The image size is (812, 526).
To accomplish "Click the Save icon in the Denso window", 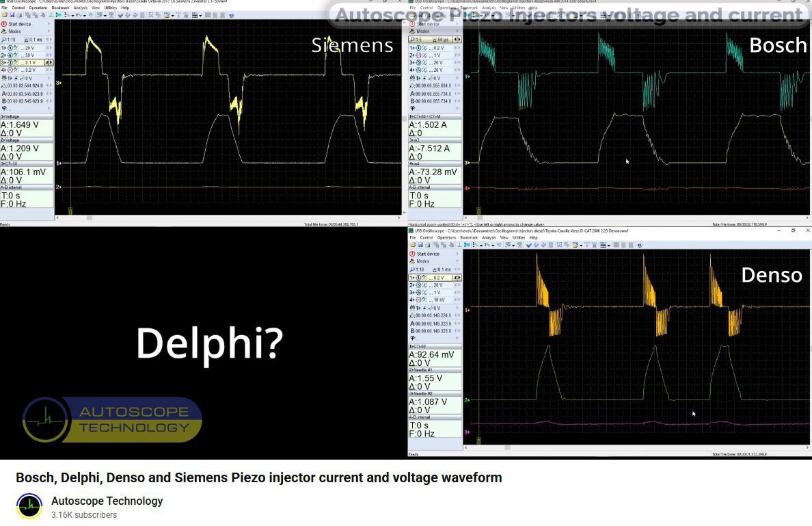I will (x=420, y=245).
